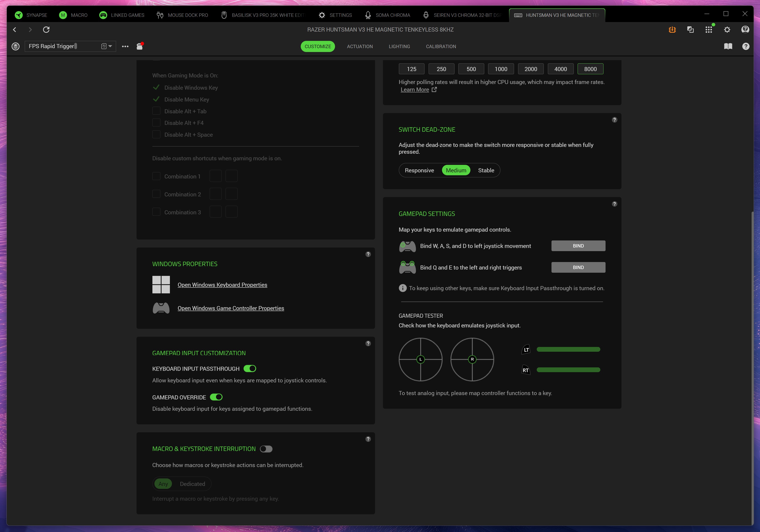Image resolution: width=760 pixels, height=532 pixels.
Task: Enable the Combination 2 checkbox
Action: point(156,194)
